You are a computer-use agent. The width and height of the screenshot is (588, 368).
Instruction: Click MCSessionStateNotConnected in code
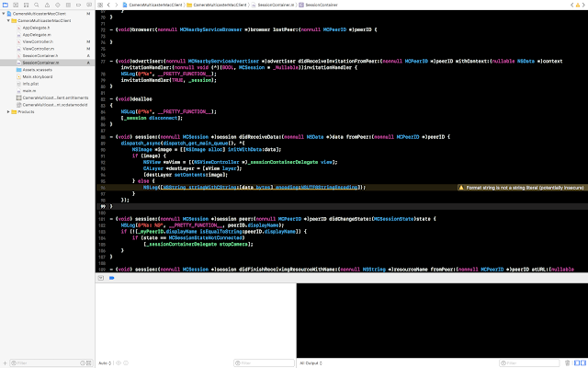point(206,237)
